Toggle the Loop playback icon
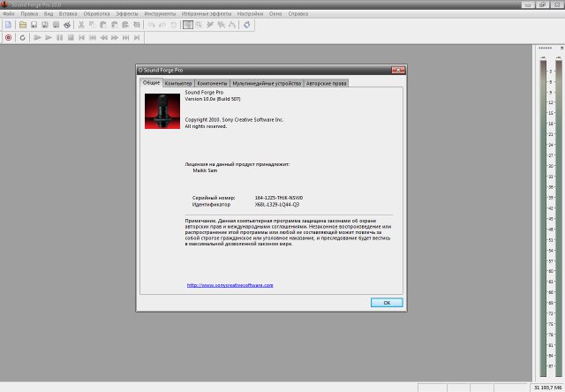This screenshot has width=565, height=392. pyautogui.click(x=22, y=38)
